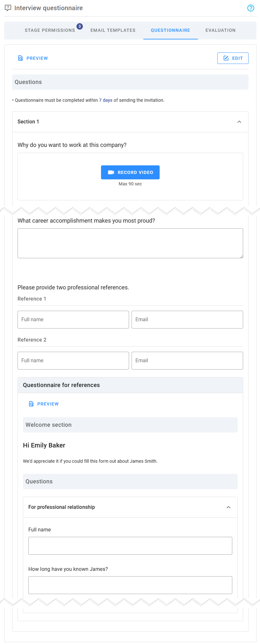Open the EMAIL TEMPLATES tab

tap(113, 30)
